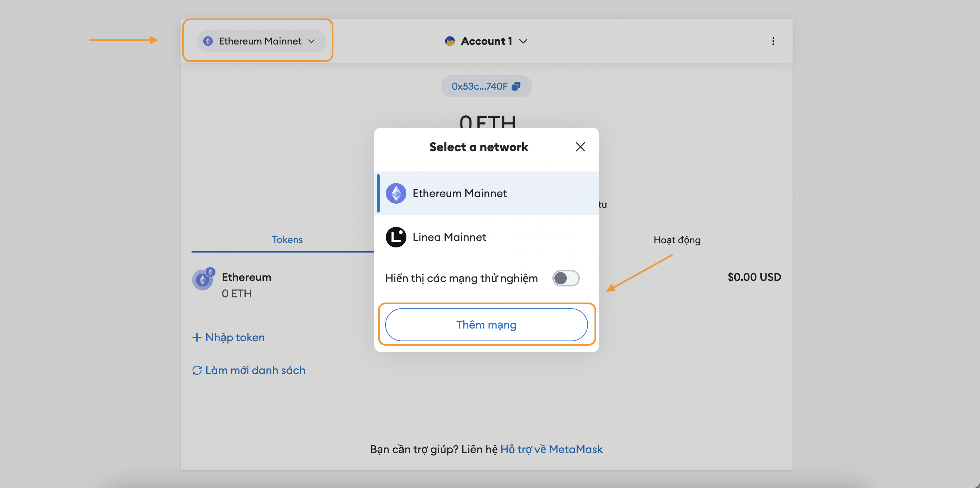Expand the Account 1 chevron
The height and width of the screenshot is (488, 980).
click(x=524, y=41)
